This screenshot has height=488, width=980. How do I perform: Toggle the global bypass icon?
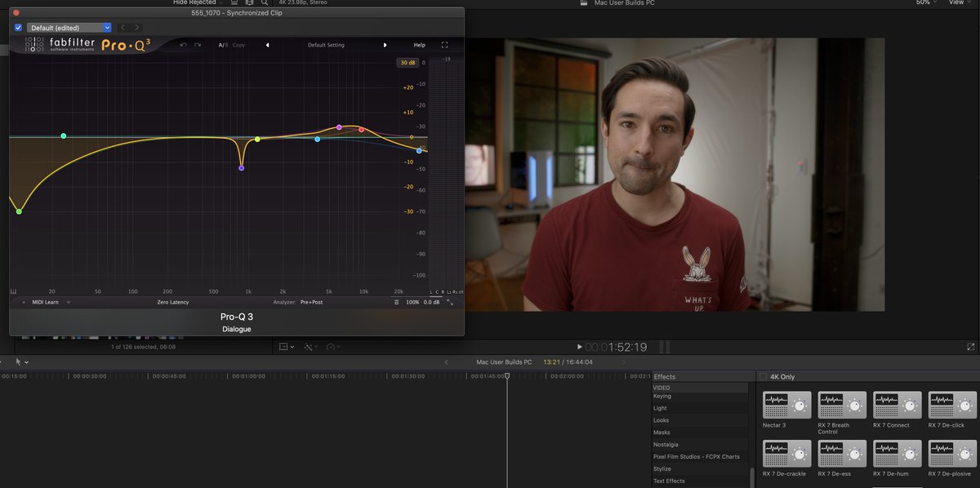(x=396, y=302)
